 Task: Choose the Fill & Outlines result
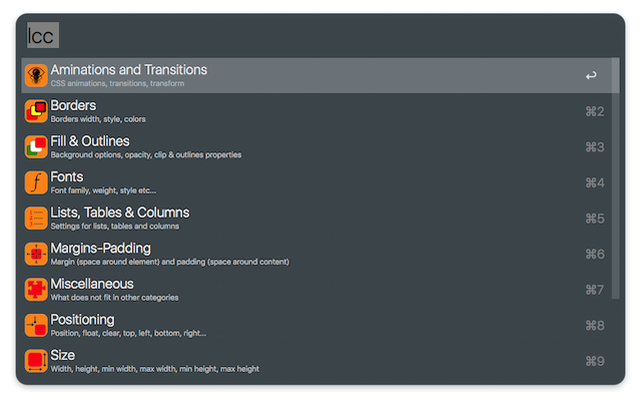tap(90, 141)
